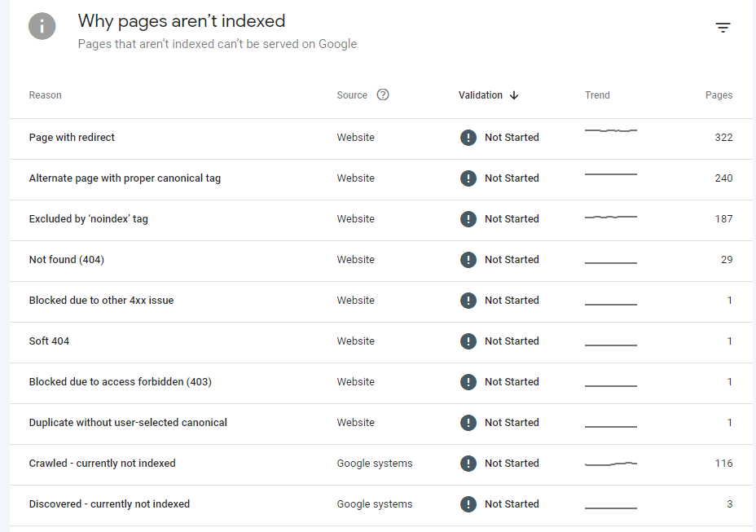
Task: Sort by the Validation column header
Action: tap(481, 95)
